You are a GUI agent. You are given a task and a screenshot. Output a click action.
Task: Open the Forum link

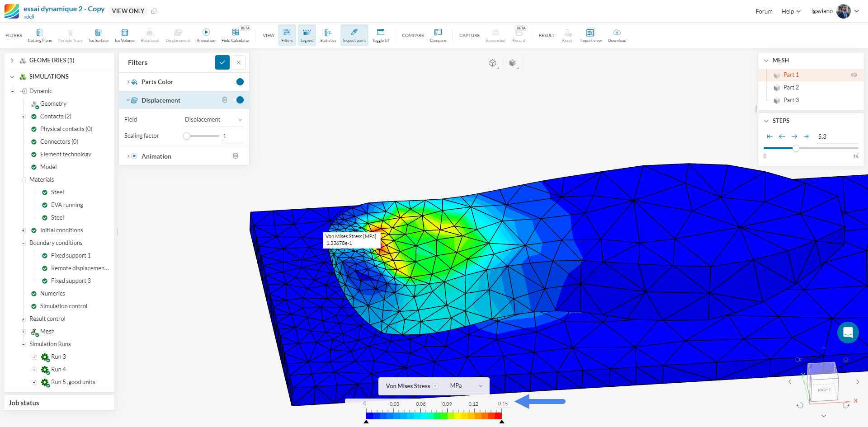click(764, 11)
